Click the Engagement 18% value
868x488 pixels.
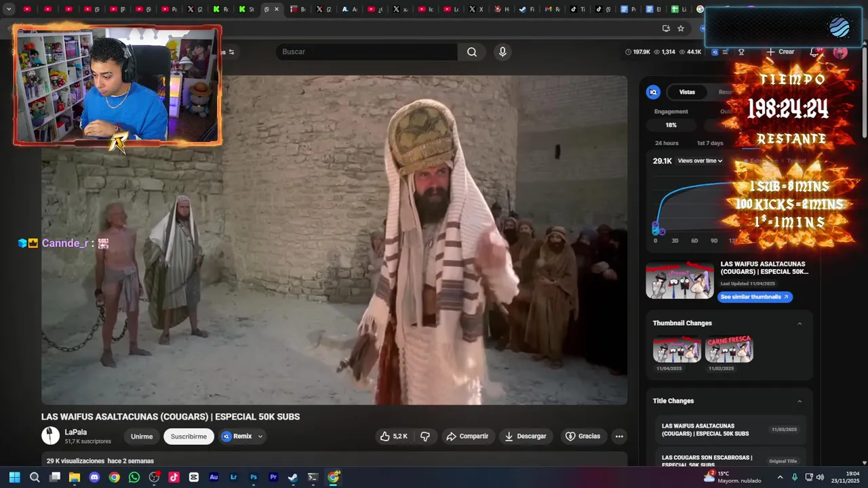point(671,125)
